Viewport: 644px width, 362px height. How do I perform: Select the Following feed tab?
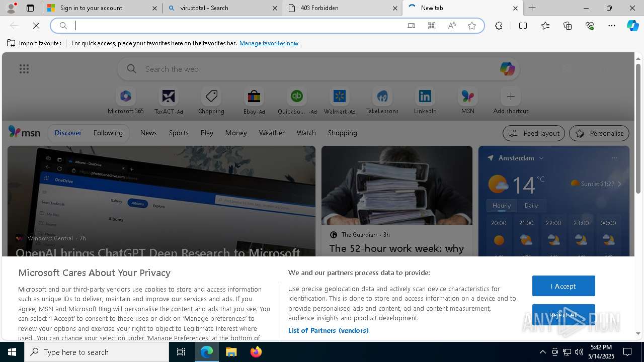coord(108,133)
